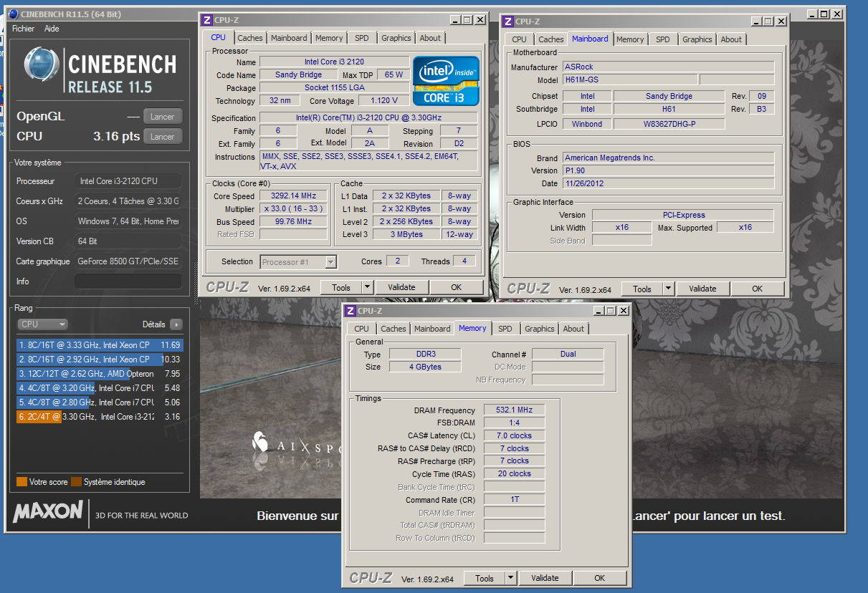Screen dimensions: 868x593
Task: Switch to About tab in CPU window
Action: coord(430,38)
